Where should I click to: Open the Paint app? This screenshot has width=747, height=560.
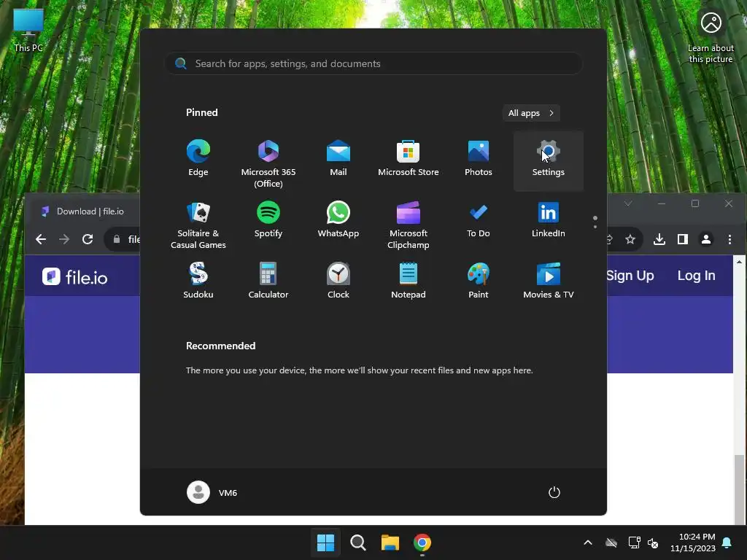point(479,282)
